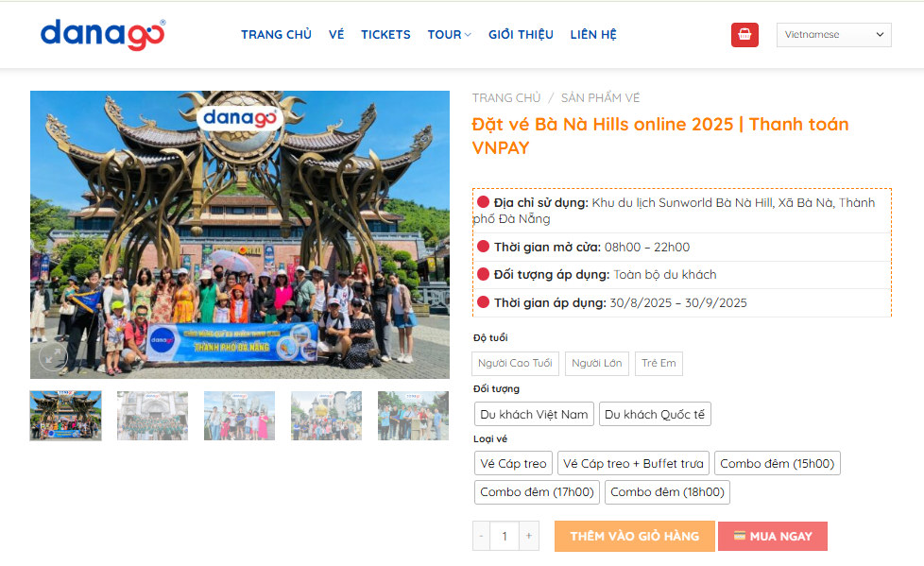Click the Loại vé label
The image size is (924, 566).
(490, 439)
